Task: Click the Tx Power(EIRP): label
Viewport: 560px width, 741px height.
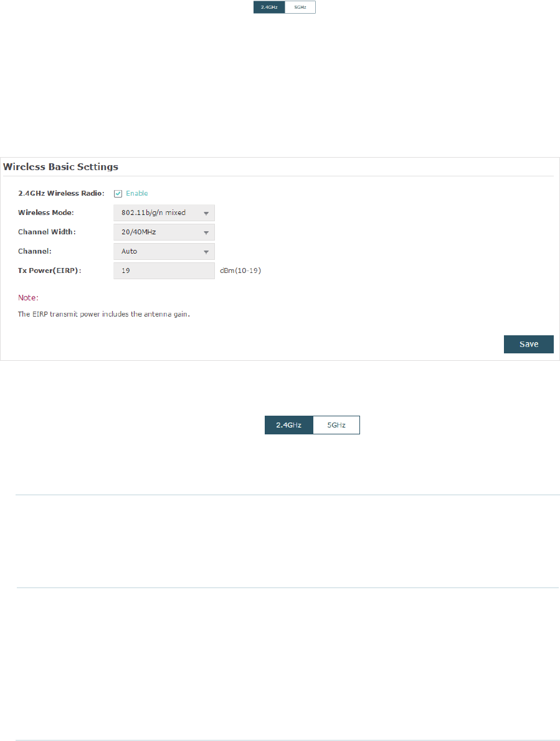Action: [50, 271]
